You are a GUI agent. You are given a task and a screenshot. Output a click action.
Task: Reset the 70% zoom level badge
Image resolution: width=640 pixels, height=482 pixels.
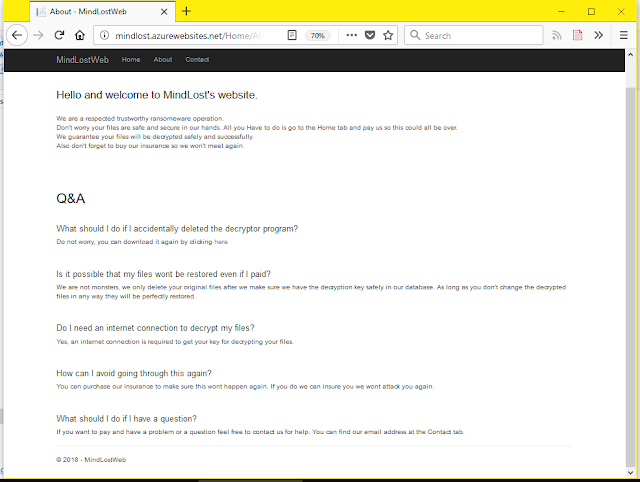pyautogui.click(x=318, y=36)
